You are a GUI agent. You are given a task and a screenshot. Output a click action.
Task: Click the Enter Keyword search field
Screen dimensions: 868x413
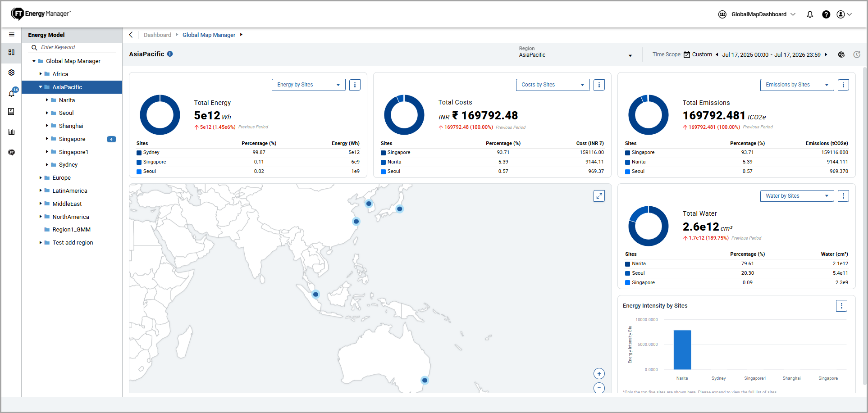77,47
